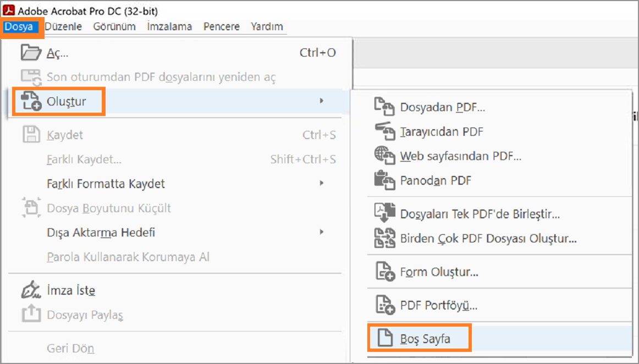639x364 pixels.
Task: Click the Form Oluştur icon
Action: click(x=385, y=272)
